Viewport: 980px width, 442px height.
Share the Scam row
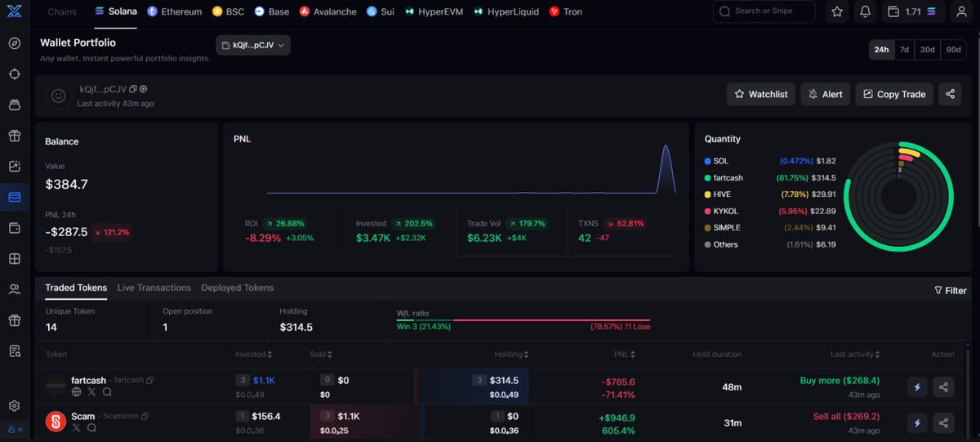click(943, 422)
